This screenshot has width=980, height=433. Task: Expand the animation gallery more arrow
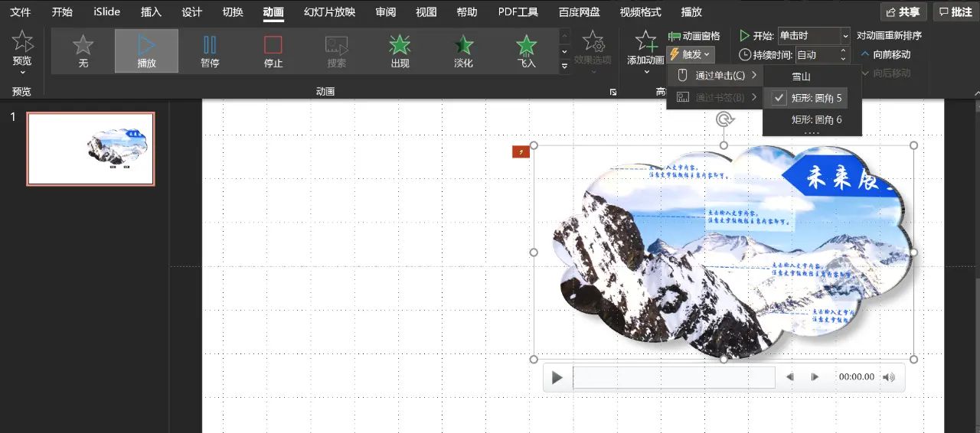pyautogui.click(x=565, y=67)
